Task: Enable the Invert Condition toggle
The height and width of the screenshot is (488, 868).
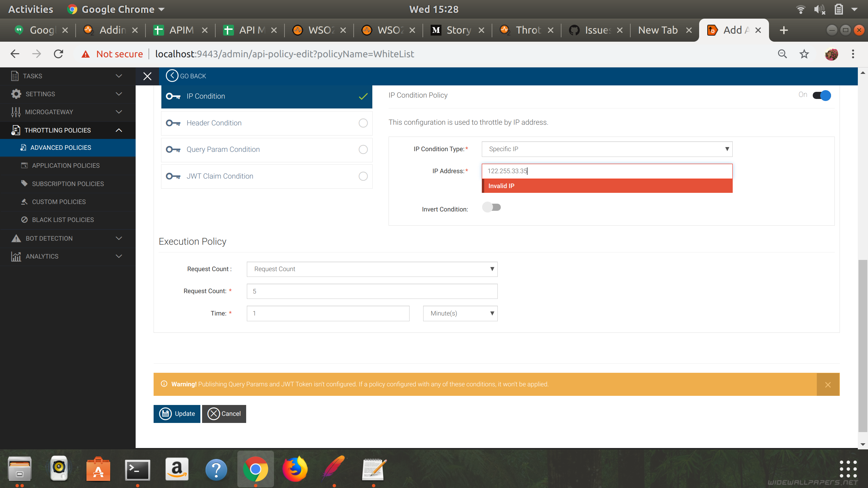Action: point(492,207)
